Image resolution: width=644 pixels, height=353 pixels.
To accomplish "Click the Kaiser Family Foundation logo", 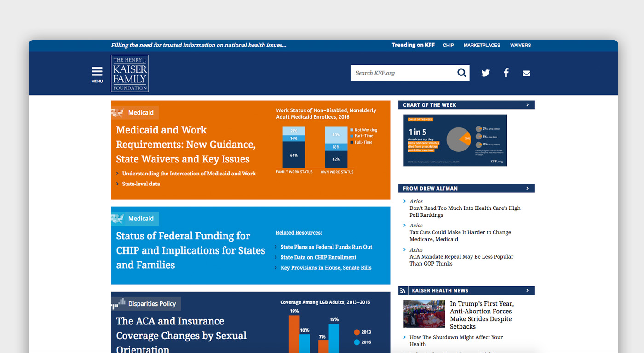I will pos(130,74).
